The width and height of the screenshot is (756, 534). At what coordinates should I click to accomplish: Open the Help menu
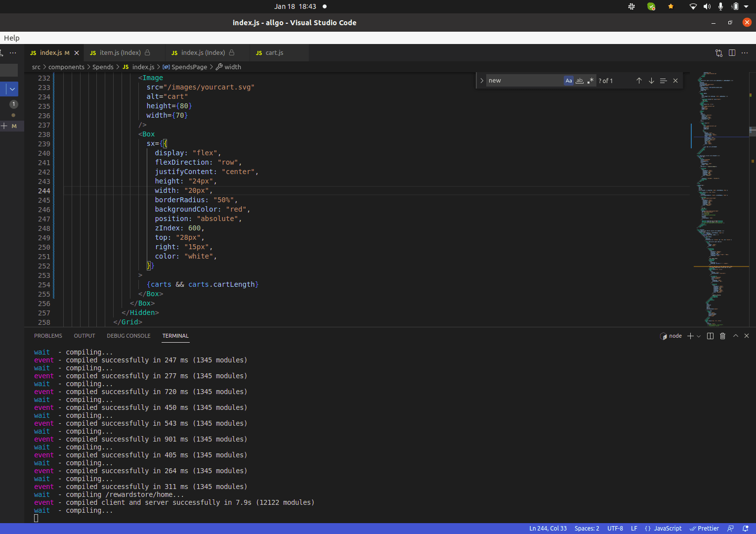[12, 38]
